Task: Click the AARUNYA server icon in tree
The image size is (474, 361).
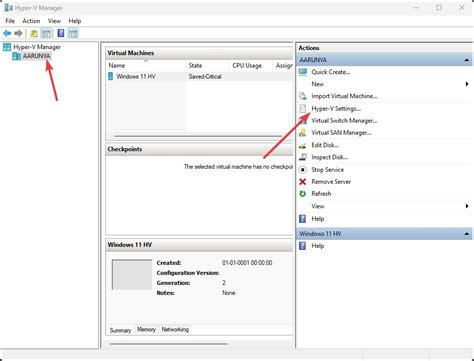Action: pyautogui.click(x=16, y=56)
